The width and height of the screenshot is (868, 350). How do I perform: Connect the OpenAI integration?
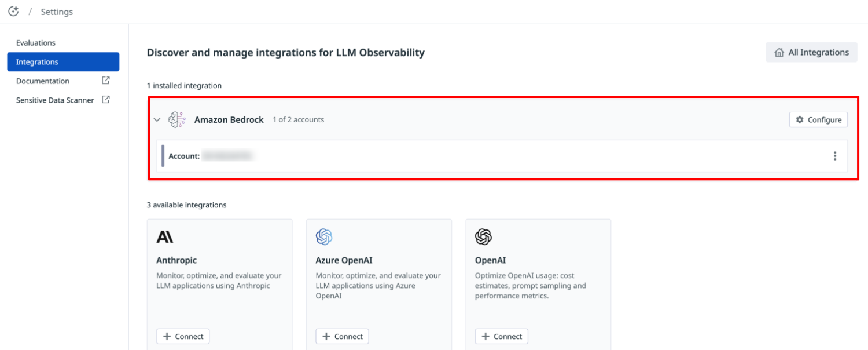click(x=501, y=336)
